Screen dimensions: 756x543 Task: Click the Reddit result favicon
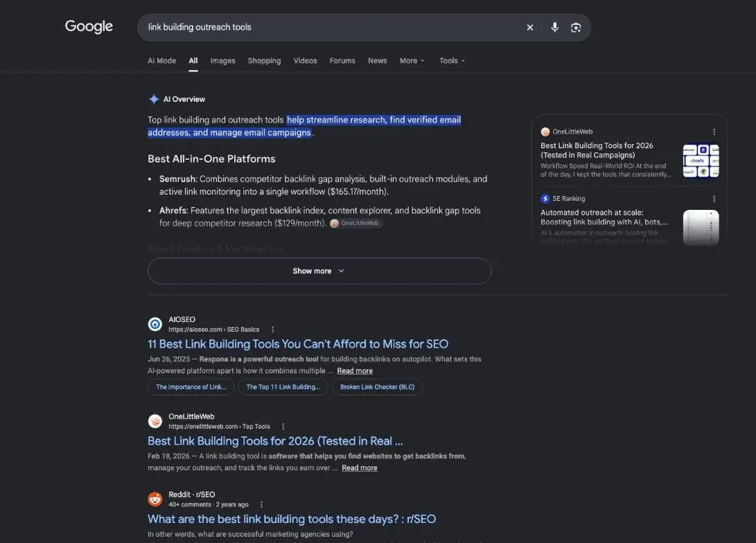pyautogui.click(x=155, y=499)
